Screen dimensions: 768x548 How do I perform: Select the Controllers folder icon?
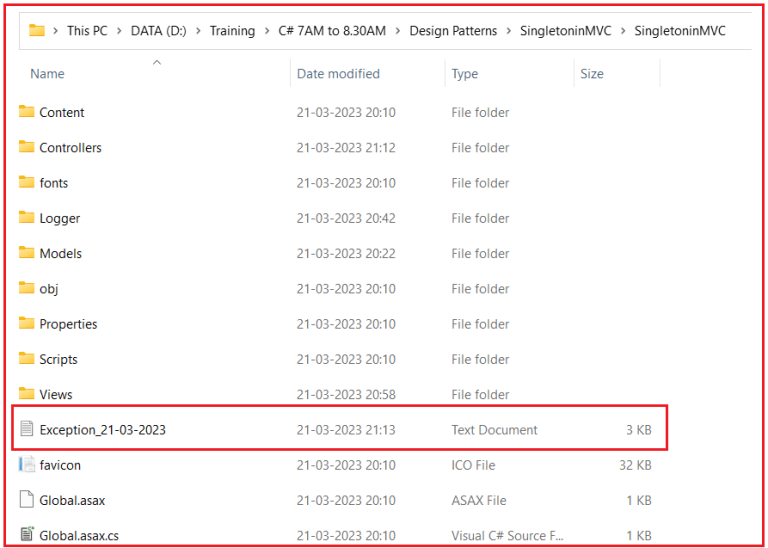[26, 147]
